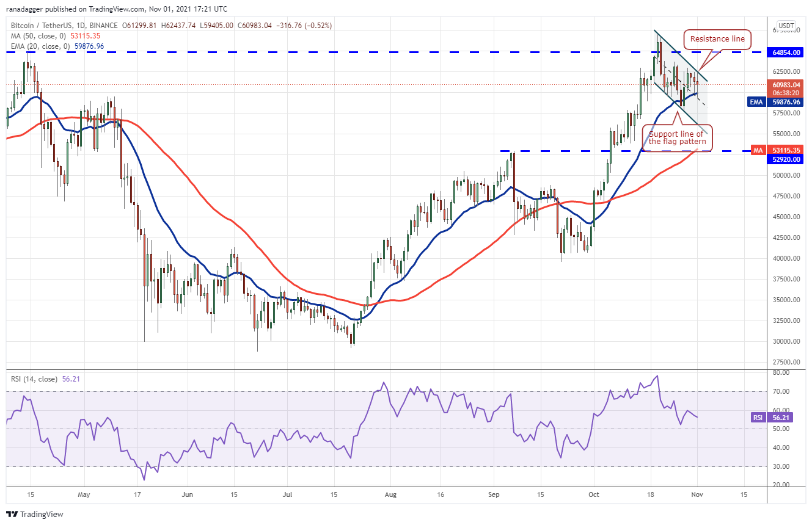The width and height of the screenshot is (812, 525).
Task: Click the 45000.00 price scale label
Action: click(x=786, y=217)
